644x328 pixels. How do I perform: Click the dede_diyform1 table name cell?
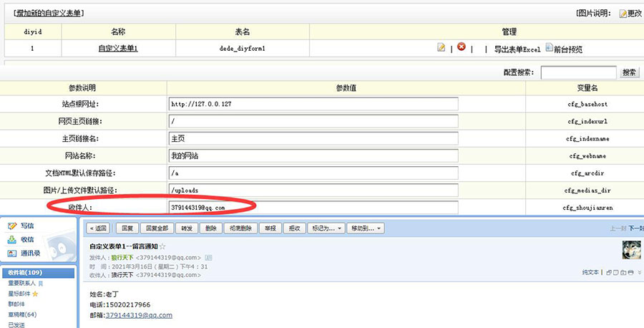coord(243,49)
